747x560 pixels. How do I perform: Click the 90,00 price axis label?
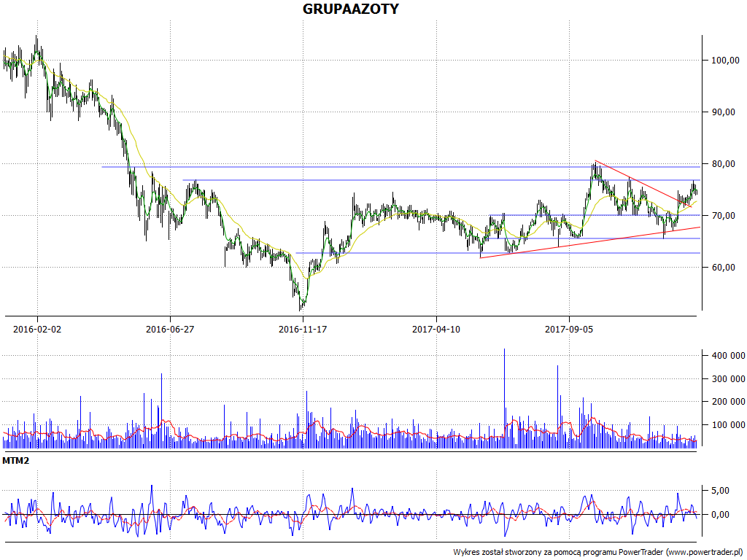coord(725,112)
